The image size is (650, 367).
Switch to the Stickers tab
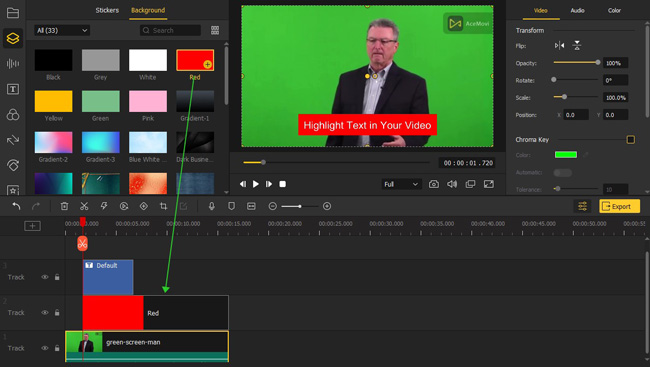(107, 10)
